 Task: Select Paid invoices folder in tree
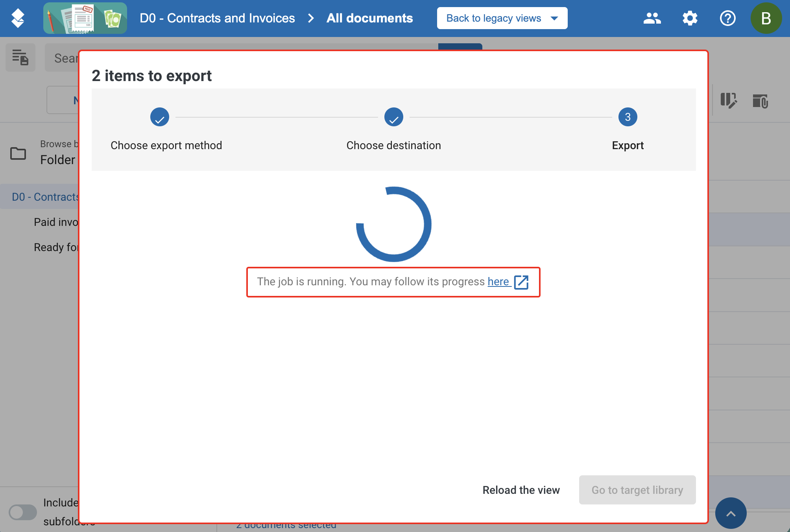(56, 222)
